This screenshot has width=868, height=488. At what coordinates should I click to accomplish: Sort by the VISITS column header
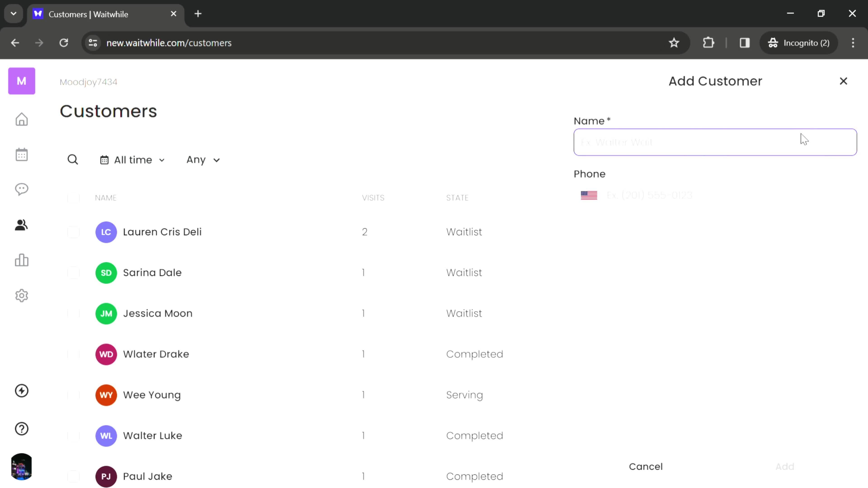point(373,198)
